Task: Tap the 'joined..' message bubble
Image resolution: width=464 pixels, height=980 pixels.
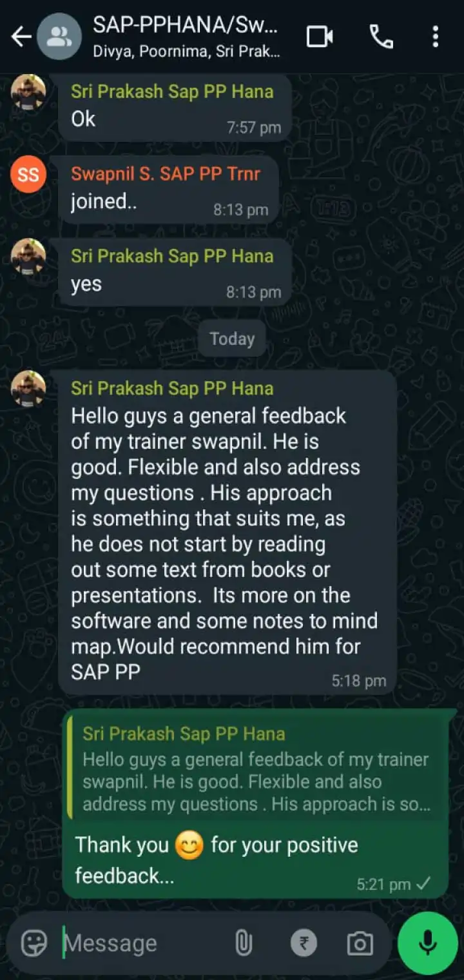Action: (169, 190)
